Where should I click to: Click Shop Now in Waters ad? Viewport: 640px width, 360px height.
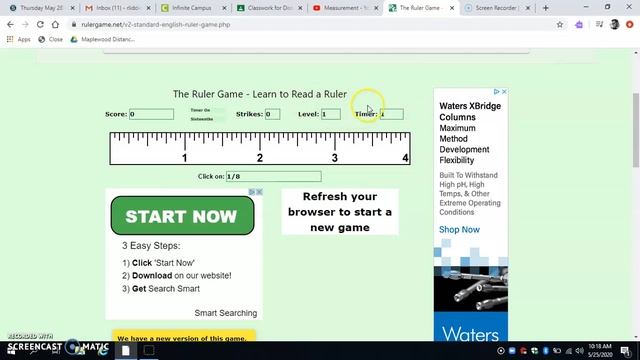click(459, 229)
